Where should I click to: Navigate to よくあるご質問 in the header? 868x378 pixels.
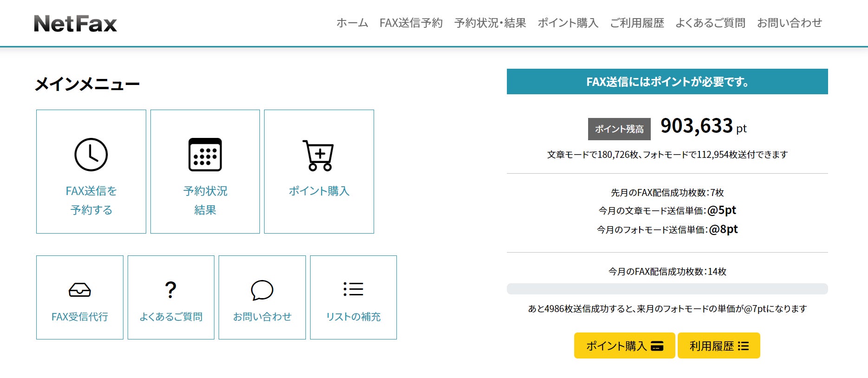(710, 23)
